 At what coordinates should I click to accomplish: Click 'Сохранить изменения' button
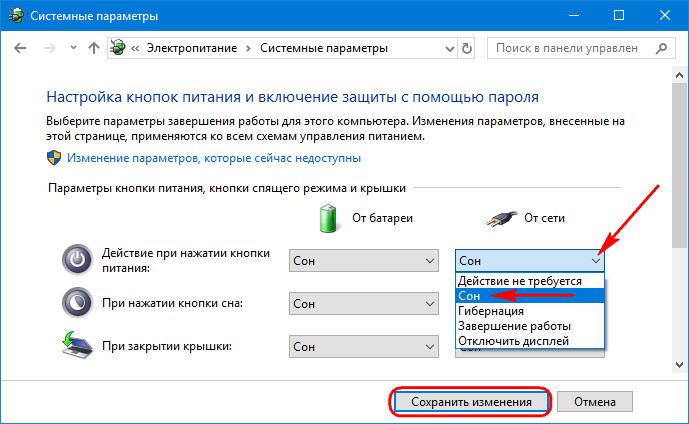click(x=469, y=401)
